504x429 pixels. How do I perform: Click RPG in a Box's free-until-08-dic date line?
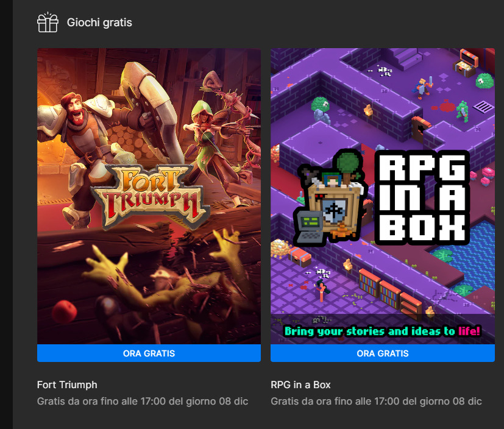click(376, 401)
